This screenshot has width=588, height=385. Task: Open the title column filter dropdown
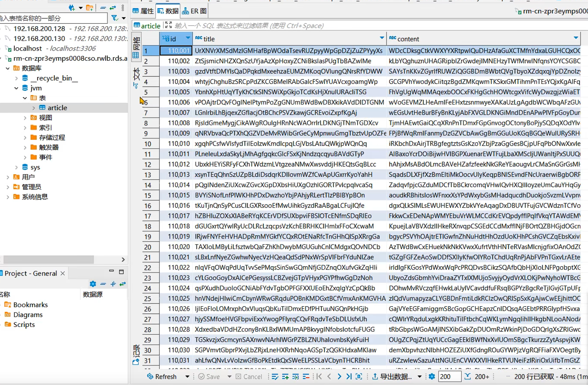[x=382, y=38]
